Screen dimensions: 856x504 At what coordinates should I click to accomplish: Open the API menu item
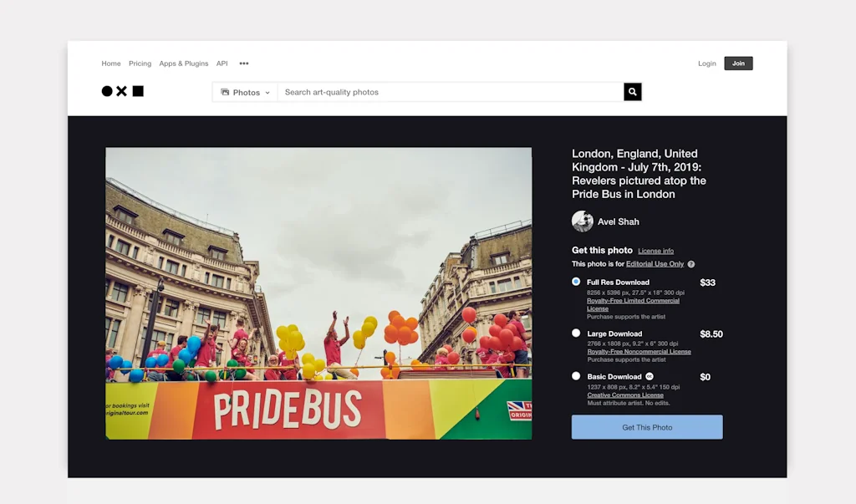pos(222,64)
